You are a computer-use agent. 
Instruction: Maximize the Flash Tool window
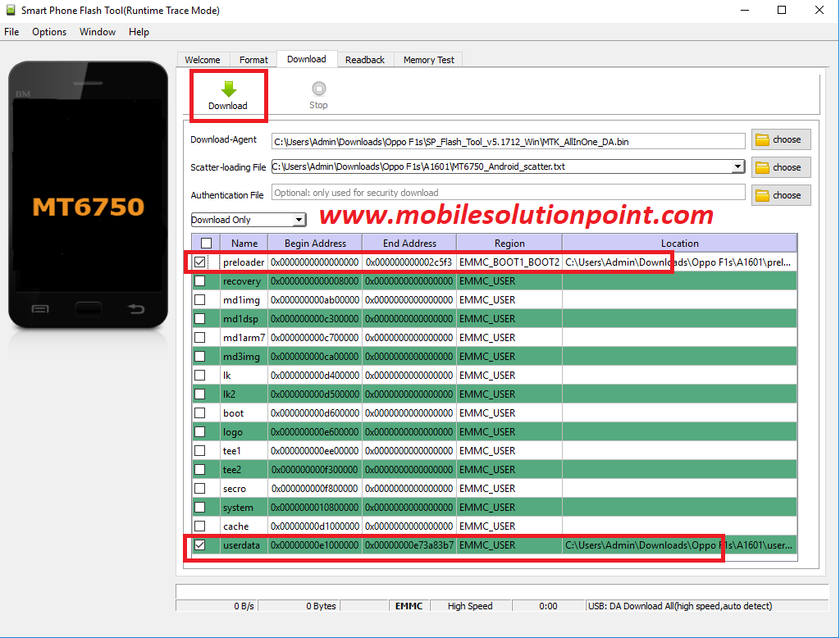click(x=782, y=10)
